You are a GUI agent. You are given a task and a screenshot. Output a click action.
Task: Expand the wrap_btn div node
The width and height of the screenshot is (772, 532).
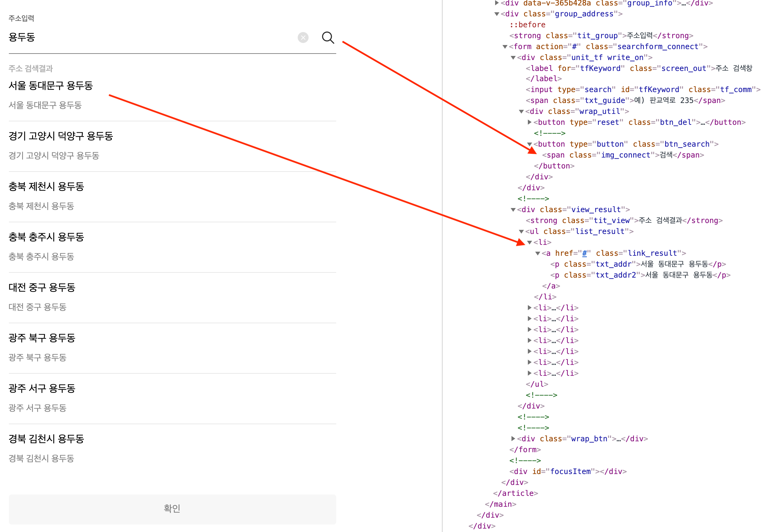click(513, 439)
